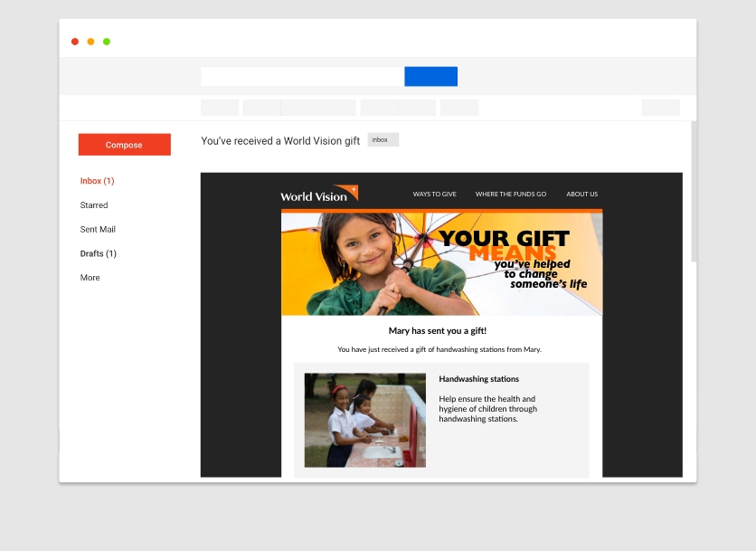Click the 'You have just received a gift' sentence
This screenshot has width=756, height=551.
(439, 349)
